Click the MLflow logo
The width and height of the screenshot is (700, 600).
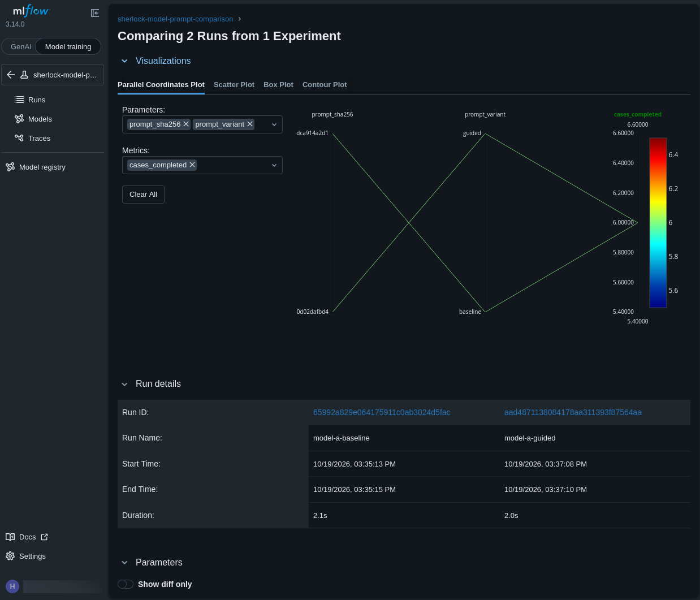point(31,11)
